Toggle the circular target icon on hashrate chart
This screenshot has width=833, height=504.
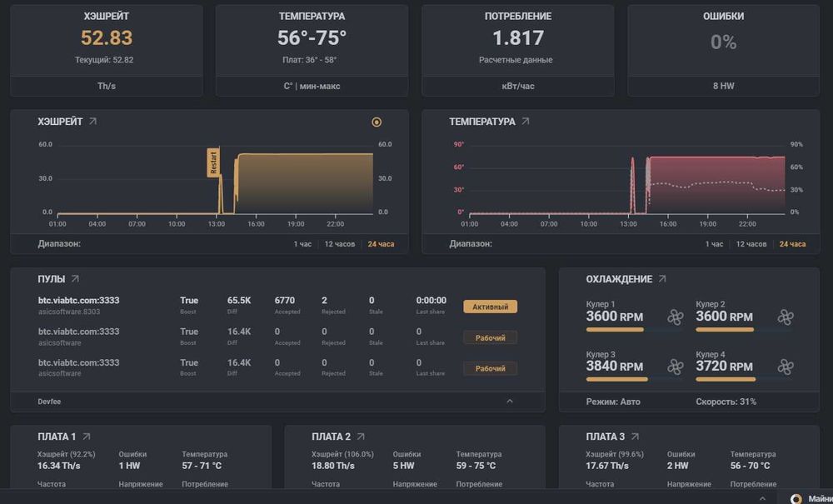tap(377, 122)
